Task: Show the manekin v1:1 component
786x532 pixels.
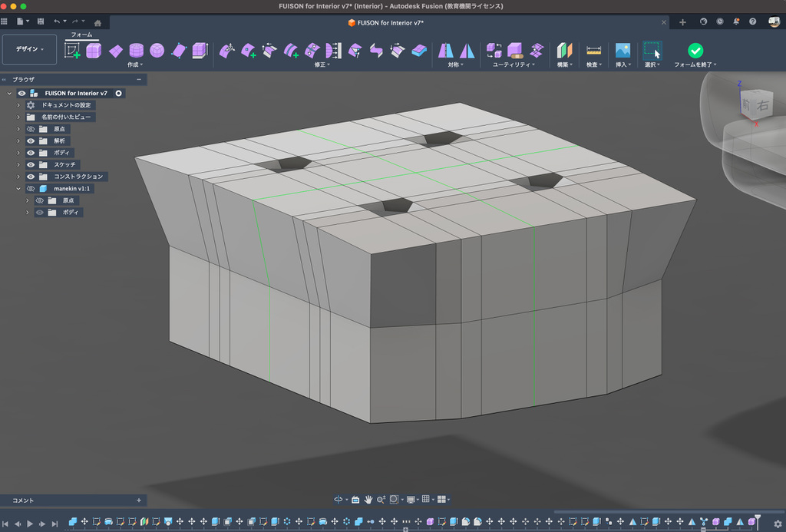Action: 31,188
